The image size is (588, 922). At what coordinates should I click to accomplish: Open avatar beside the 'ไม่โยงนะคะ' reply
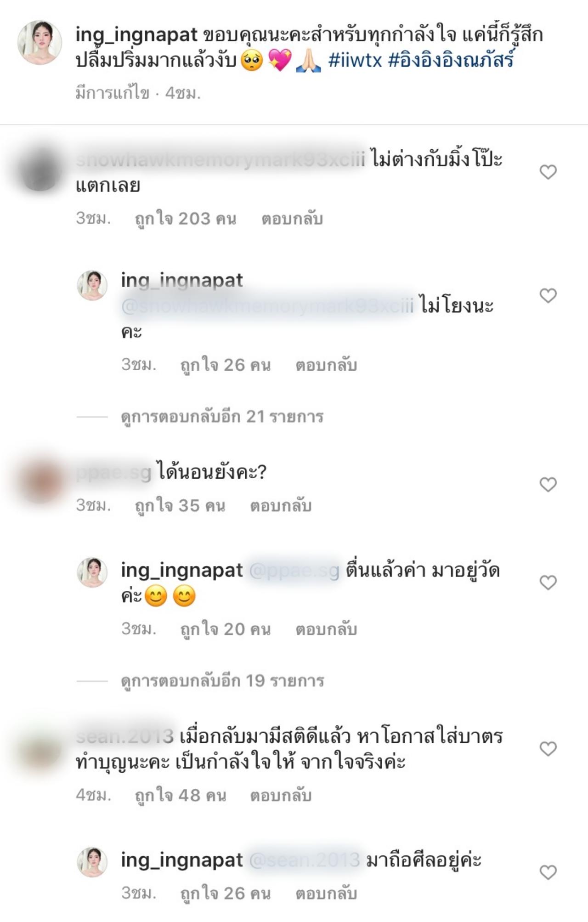(x=92, y=285)
